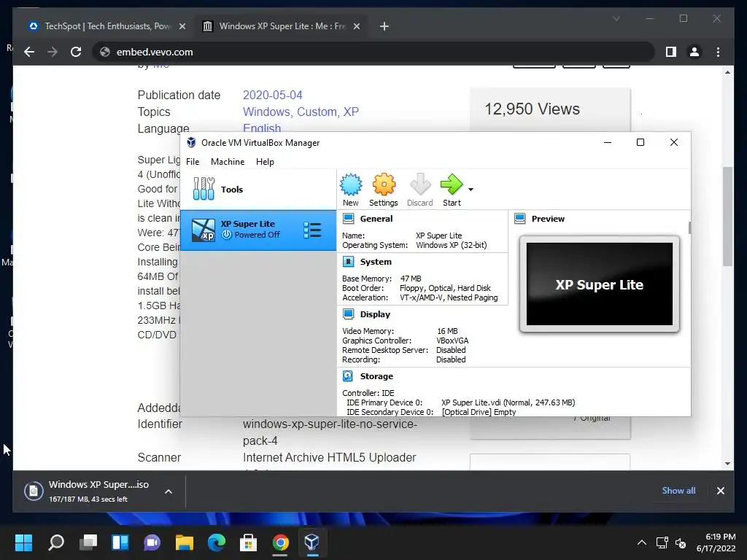Open the XP Super Lite machine tools menu icon

coord(312,230)
